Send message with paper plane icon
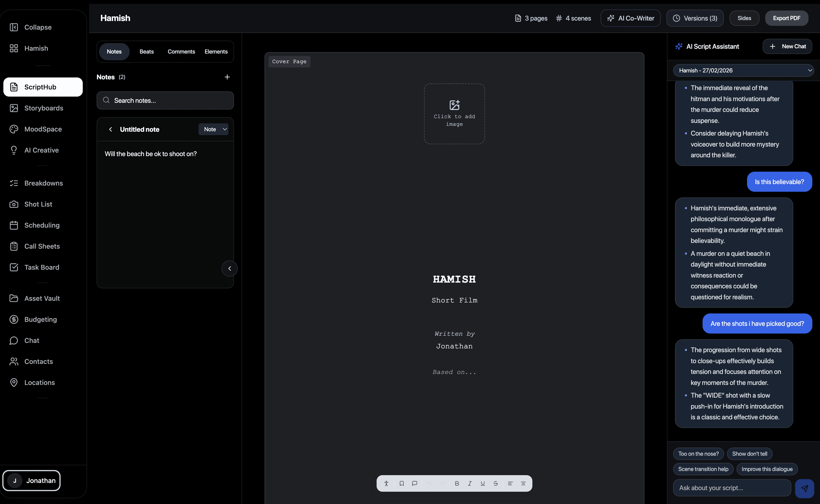The height and width of the screenshot is (504, 820). point(804,488)
